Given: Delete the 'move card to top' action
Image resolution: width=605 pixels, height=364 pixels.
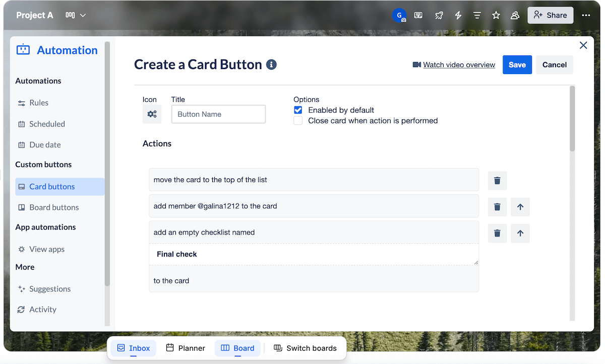Looking at the screenshot, I should pyautogui.click(x=497, y=180).
